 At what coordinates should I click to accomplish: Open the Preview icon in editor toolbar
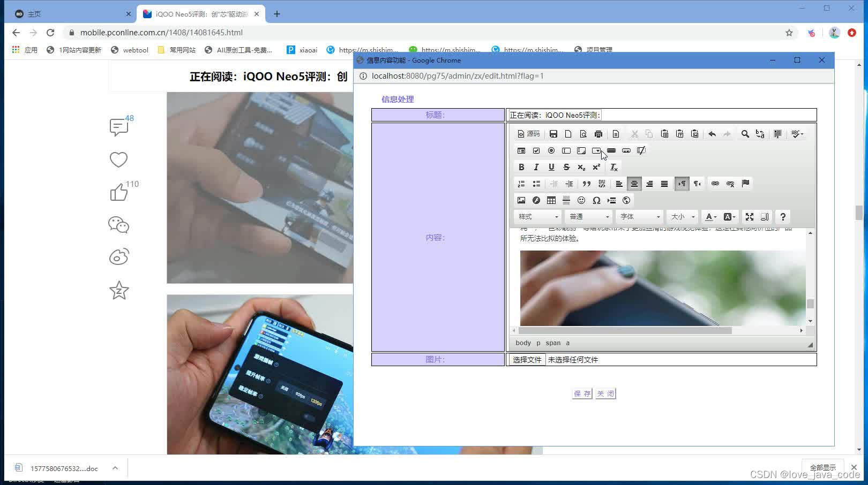tap(583, 134)
